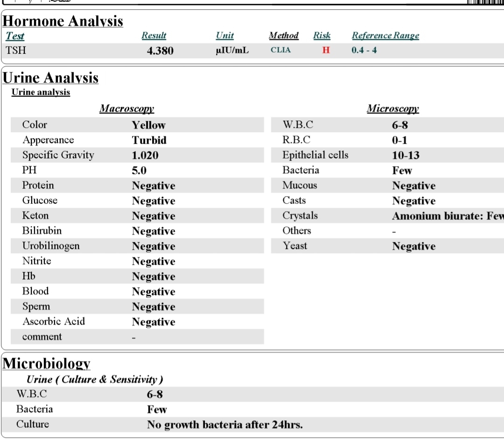Viewport: 504px width, 440px height.
Task: Click the "Negative" result for Sperm
Action: 154,307
